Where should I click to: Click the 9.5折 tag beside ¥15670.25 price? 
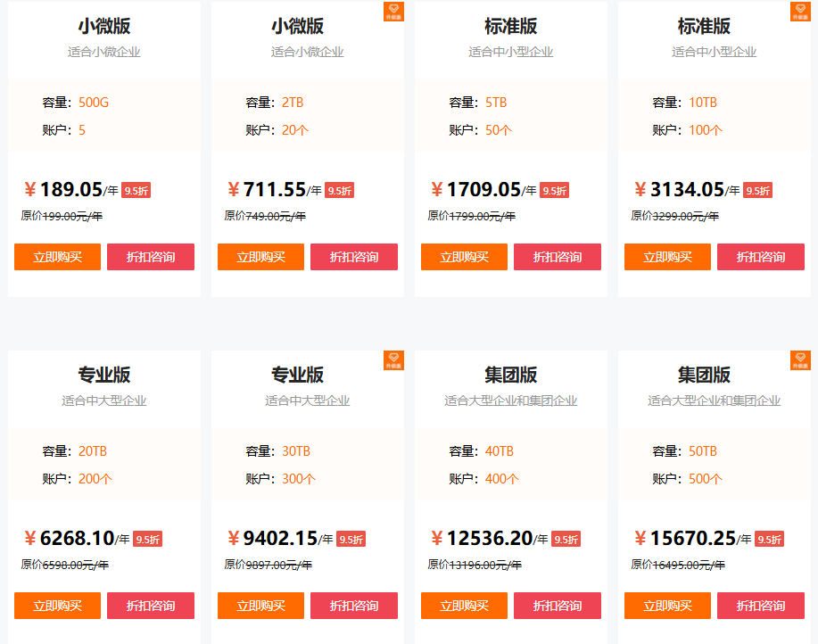769,539
